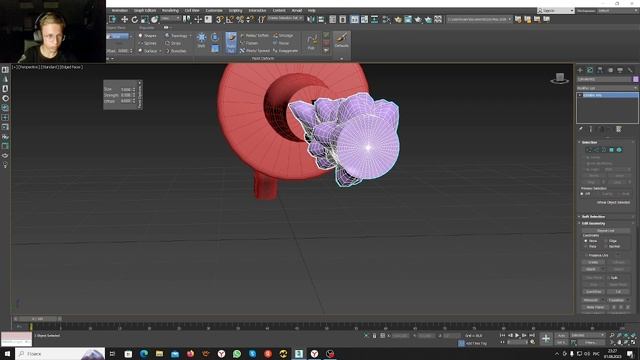This screenshot has height=360, width=640.
Task: Collapse the Edit Geometry rollout
Action: [593, 224]
